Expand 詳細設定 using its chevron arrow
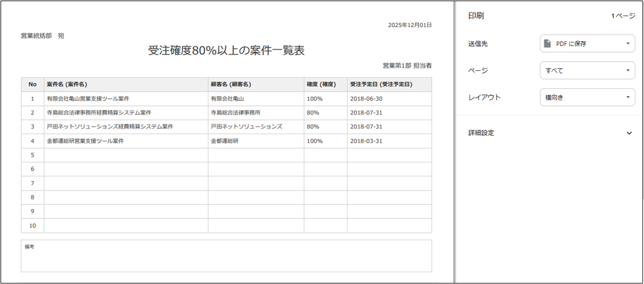 click(x=628, y=133)
